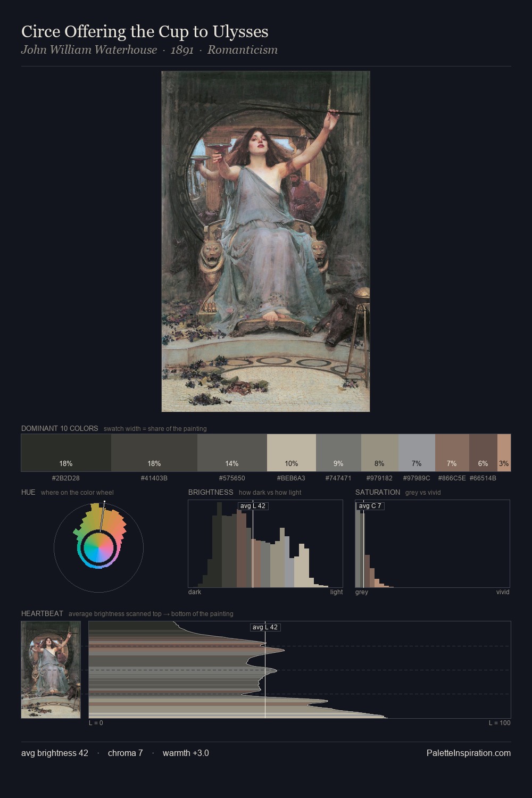Click the hex code #BEB6A3 text
Viewport: 532px width, 798px height.
pyautogui.click(x=292, y=478)
